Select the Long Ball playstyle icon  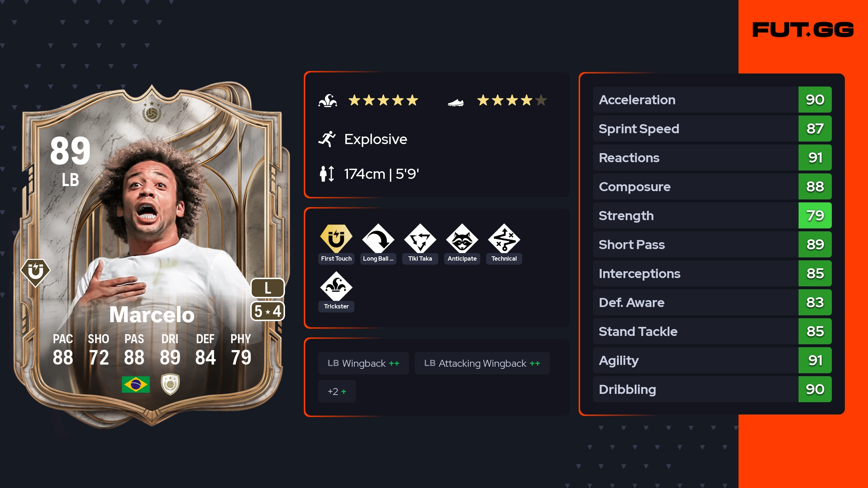coord(378,239)
